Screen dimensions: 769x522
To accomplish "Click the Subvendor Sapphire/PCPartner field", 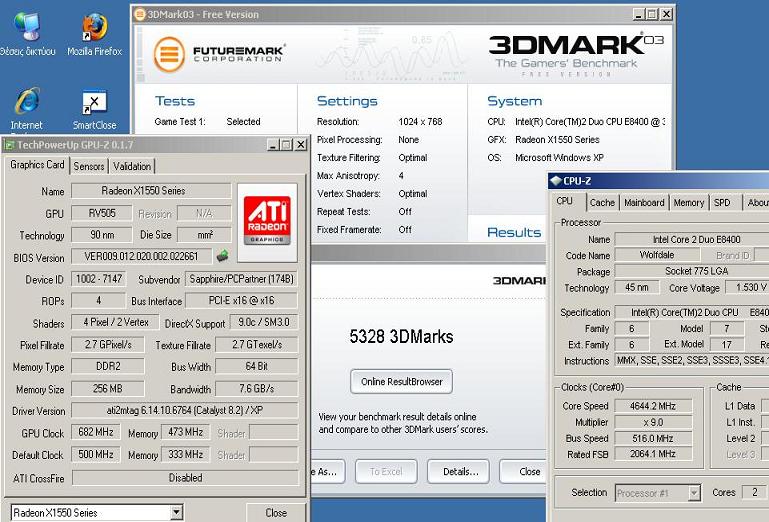I will [x=241, y=279].
